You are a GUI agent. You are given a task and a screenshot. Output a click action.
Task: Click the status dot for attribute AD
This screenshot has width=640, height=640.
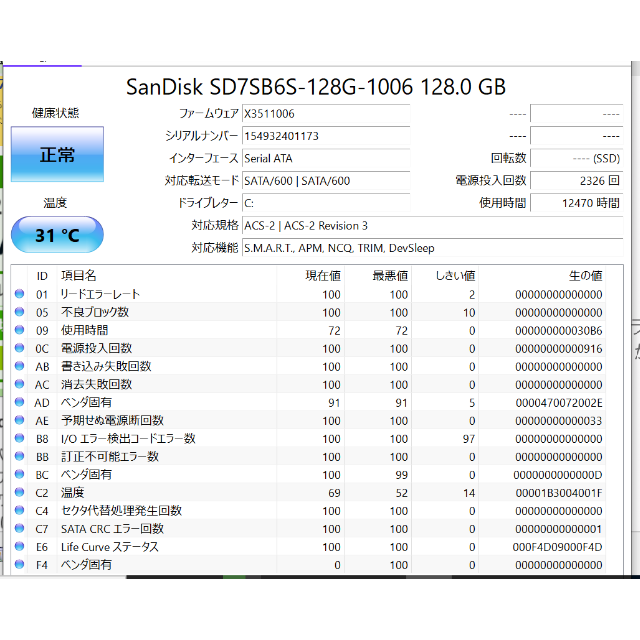pyautogui.click(x=19, y=402)
